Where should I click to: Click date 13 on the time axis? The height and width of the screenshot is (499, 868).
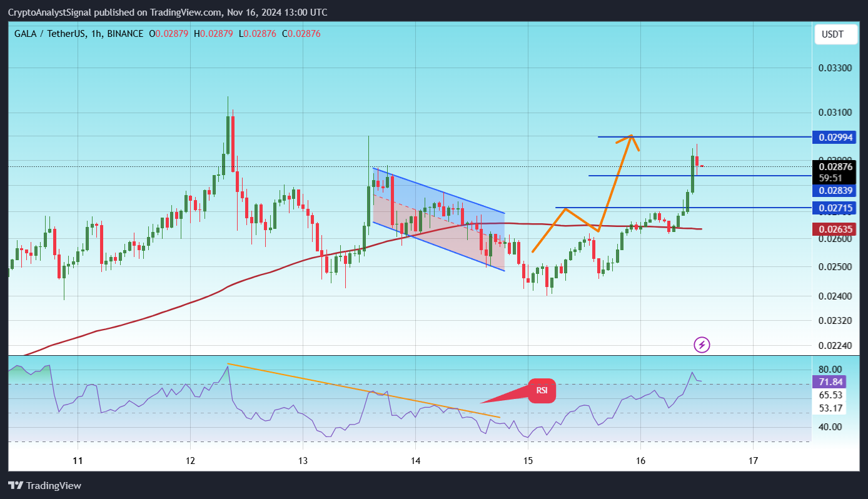pyautogui.click(x=303, y=461)
